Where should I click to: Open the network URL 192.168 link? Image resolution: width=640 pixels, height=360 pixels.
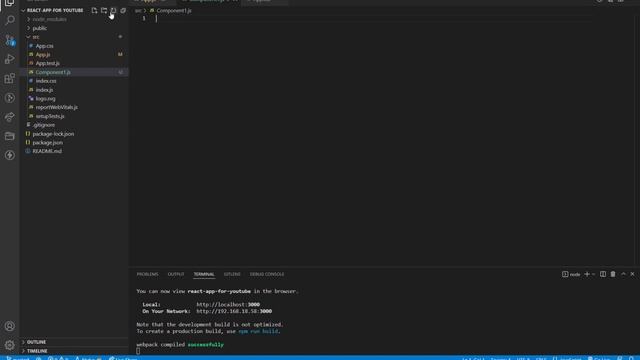point(234,311)
